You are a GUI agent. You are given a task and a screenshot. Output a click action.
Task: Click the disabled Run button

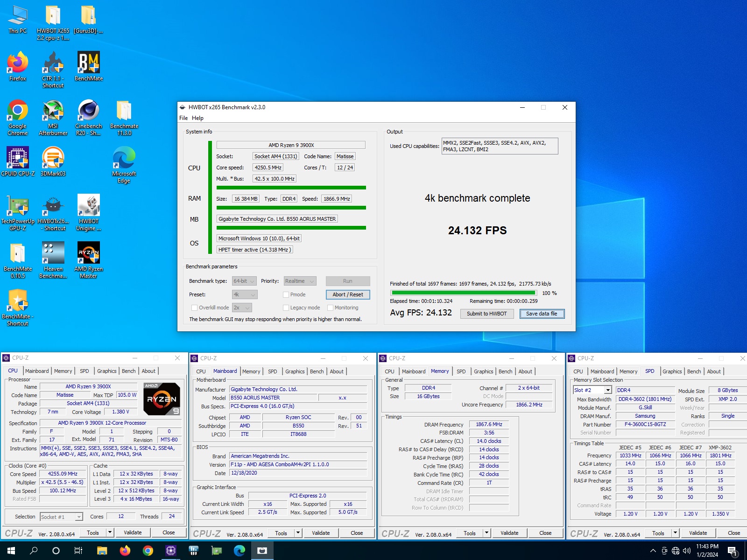[x=348, y=281]
